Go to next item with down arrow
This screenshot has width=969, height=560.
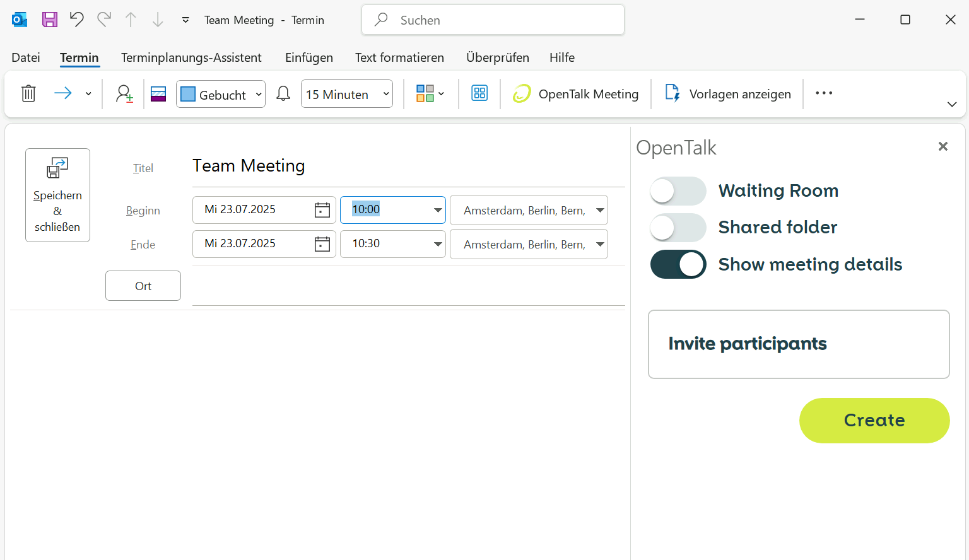click(x=158, y=20)
